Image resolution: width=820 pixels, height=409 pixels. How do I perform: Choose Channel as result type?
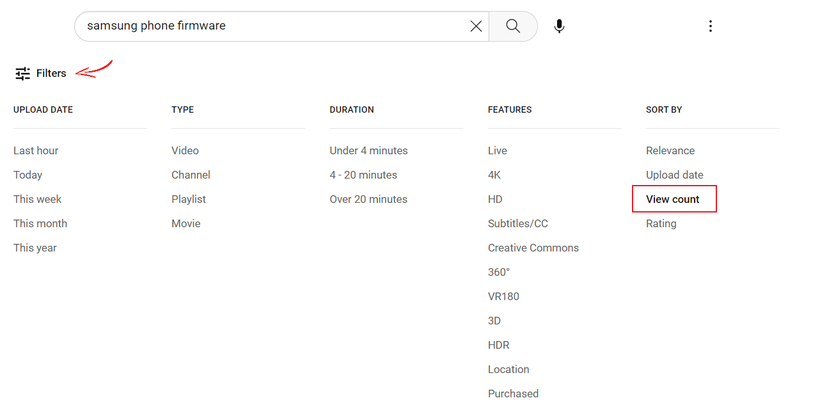coord(191,175)
